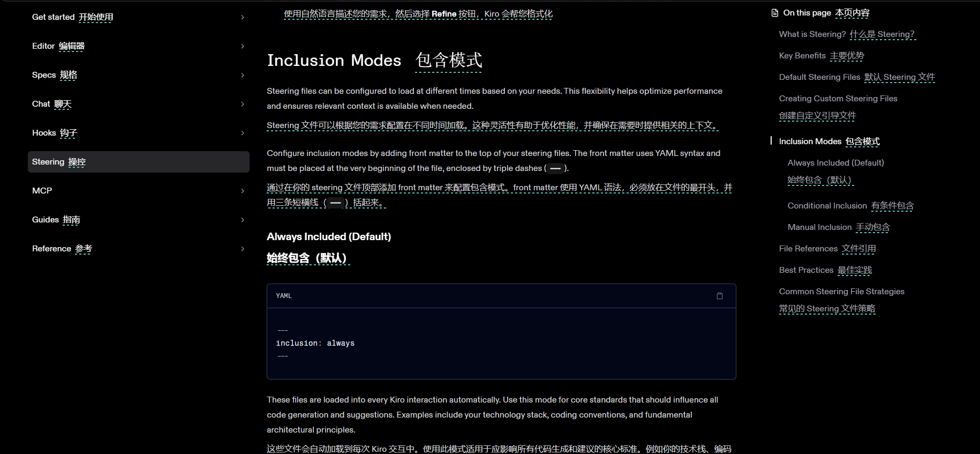This screenshot has height=454, width=980.
Task: Expand the Specs section chevron
Action: coord(243,75)
